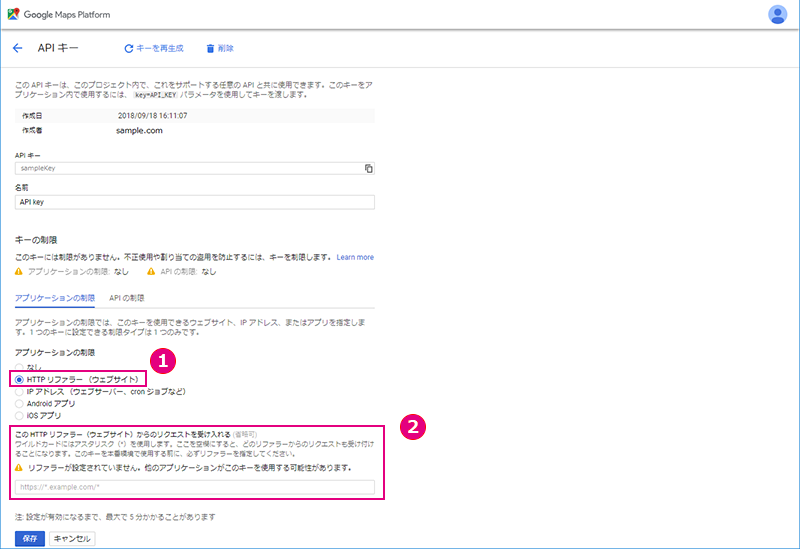
Task: Select the なし radio button
Action: tap(19, 367)
